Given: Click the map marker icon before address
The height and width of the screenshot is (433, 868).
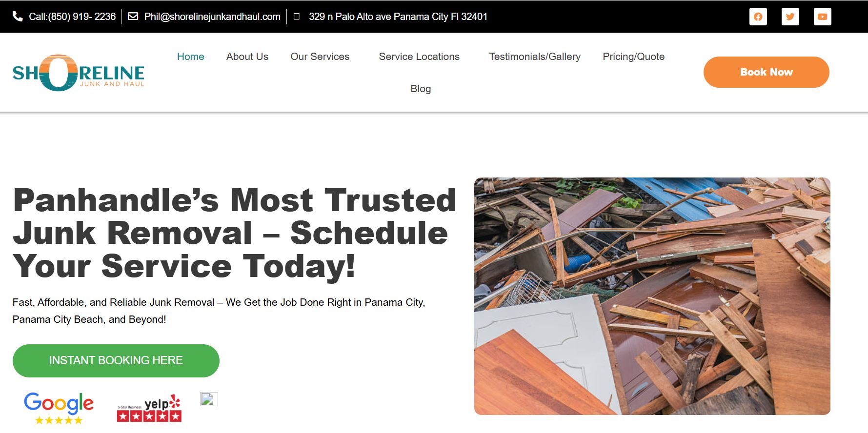Looking at the screenshot, I should (x=296, y=17).
